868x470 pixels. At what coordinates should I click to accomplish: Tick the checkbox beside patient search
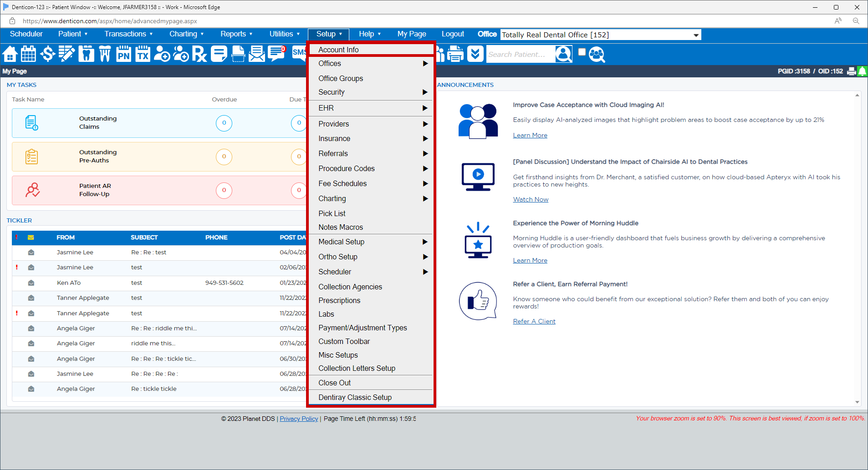pos(582,52)
